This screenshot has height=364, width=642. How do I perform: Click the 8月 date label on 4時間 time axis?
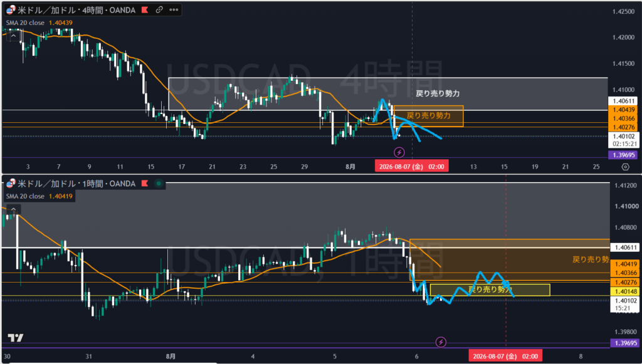(x=350, y=167)
